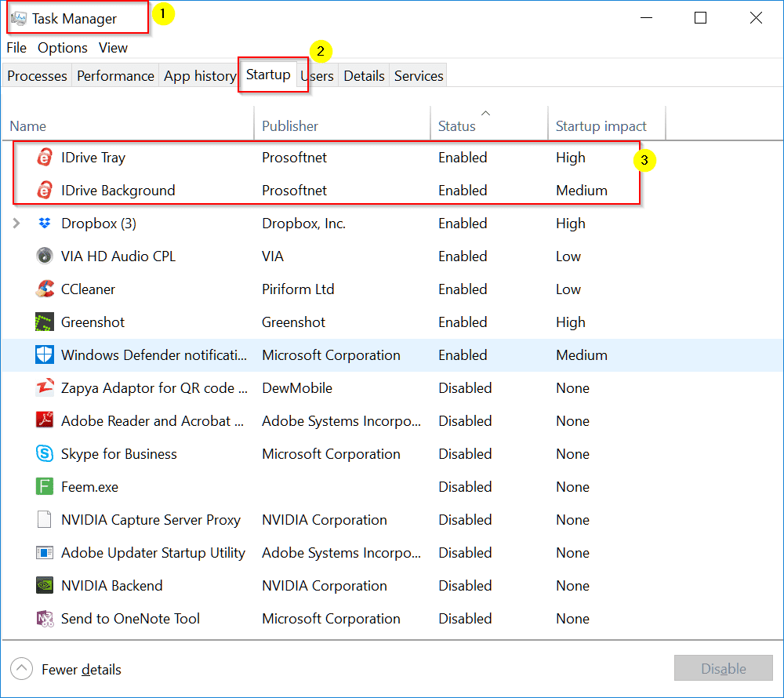Open the Options menu
The image size is (784, 698).
pos(63,48)
